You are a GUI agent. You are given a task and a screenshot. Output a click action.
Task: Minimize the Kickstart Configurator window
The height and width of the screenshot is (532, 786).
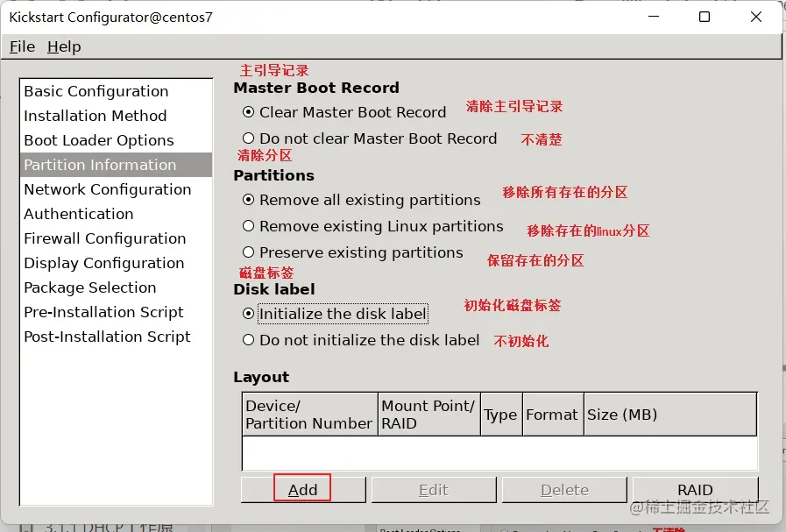point(654,17)
